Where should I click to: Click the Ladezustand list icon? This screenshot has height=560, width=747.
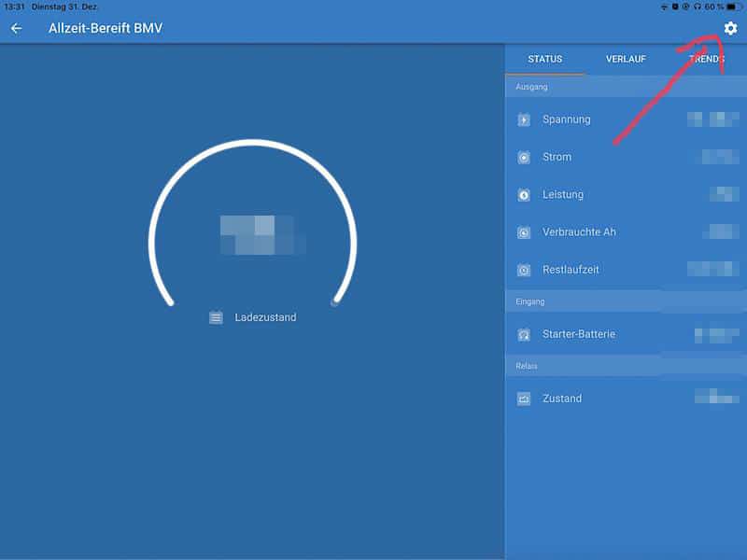[216, 317]
